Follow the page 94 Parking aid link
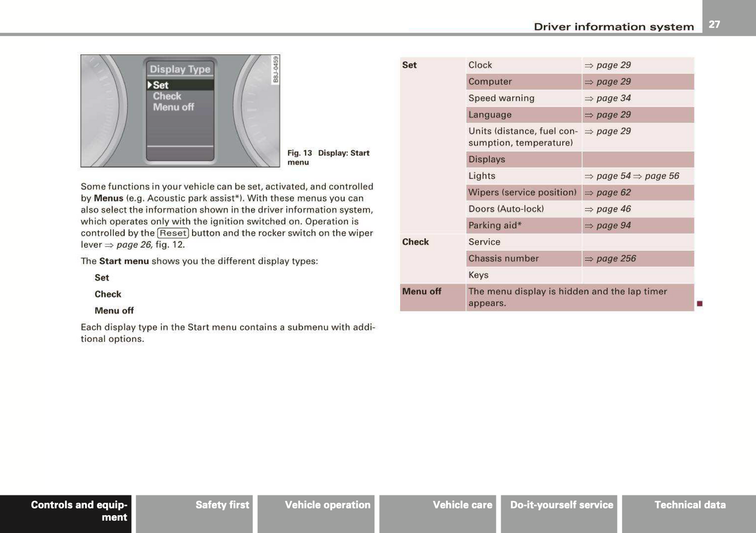The width and height of the screenshot is (756, 533). pos(608,226)
